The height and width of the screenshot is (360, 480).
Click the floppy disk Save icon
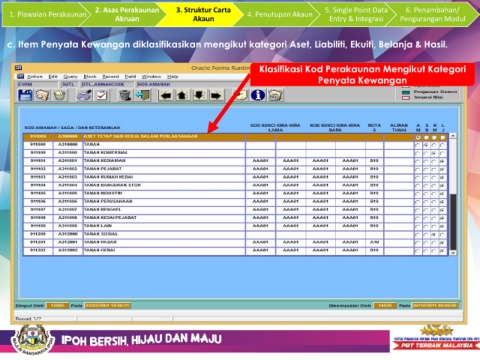click(x=25, y=95)
